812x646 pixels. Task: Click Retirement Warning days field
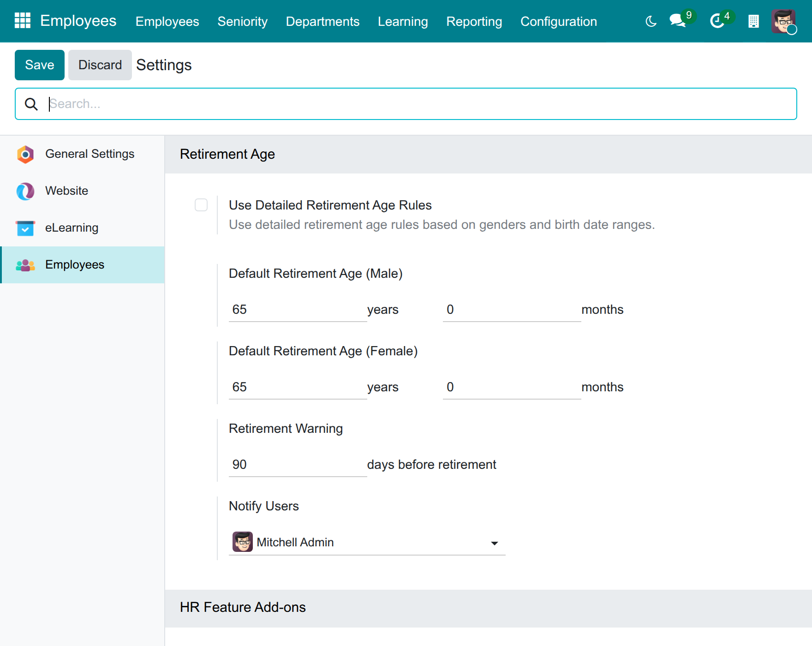click(298, 465)
